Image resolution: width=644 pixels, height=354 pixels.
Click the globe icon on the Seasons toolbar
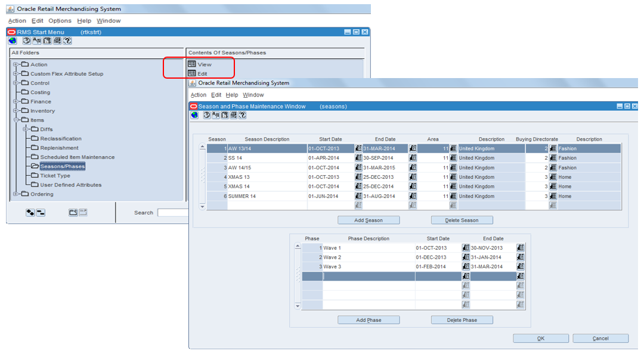[x=195, y=116]
